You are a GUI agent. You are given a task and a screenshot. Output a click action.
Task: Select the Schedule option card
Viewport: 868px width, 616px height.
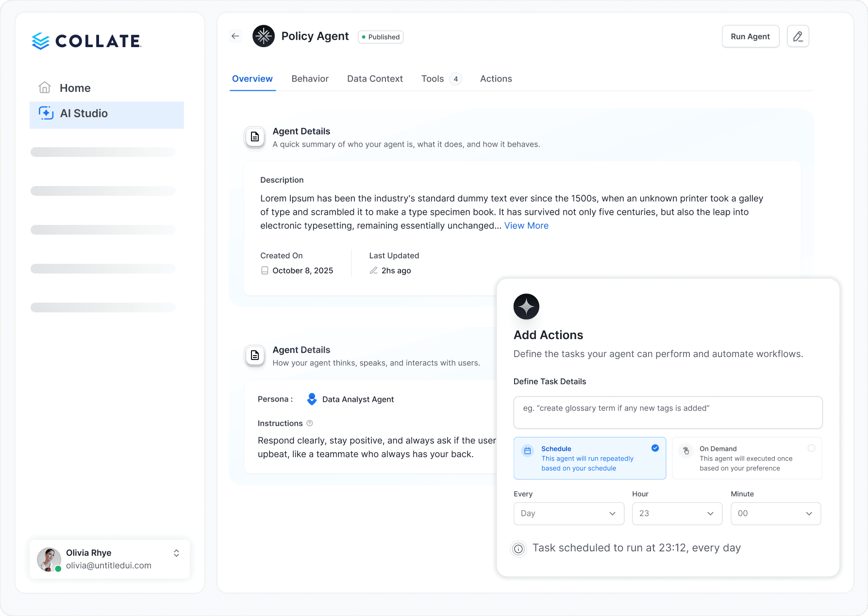589,458
